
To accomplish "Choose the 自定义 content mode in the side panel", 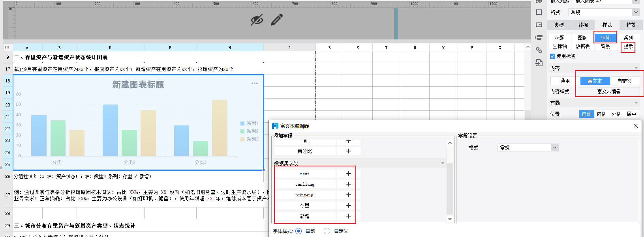I will pyautogui.click(x=625, y=81).
